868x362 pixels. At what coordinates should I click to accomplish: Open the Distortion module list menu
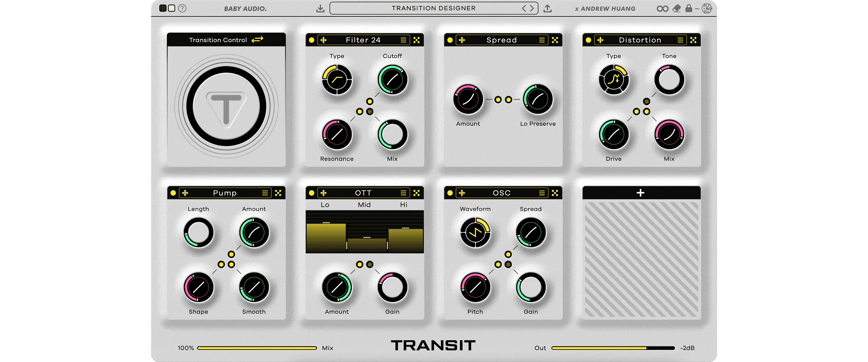[680, 40]
